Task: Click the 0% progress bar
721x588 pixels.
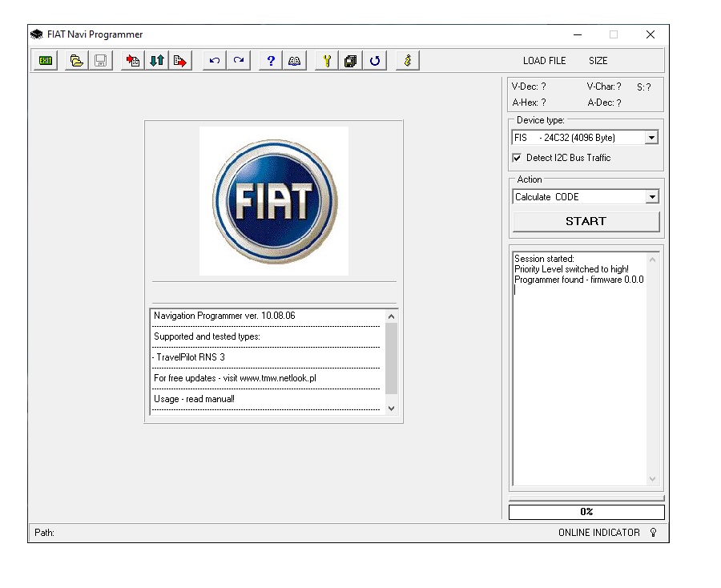Action: 586,512
